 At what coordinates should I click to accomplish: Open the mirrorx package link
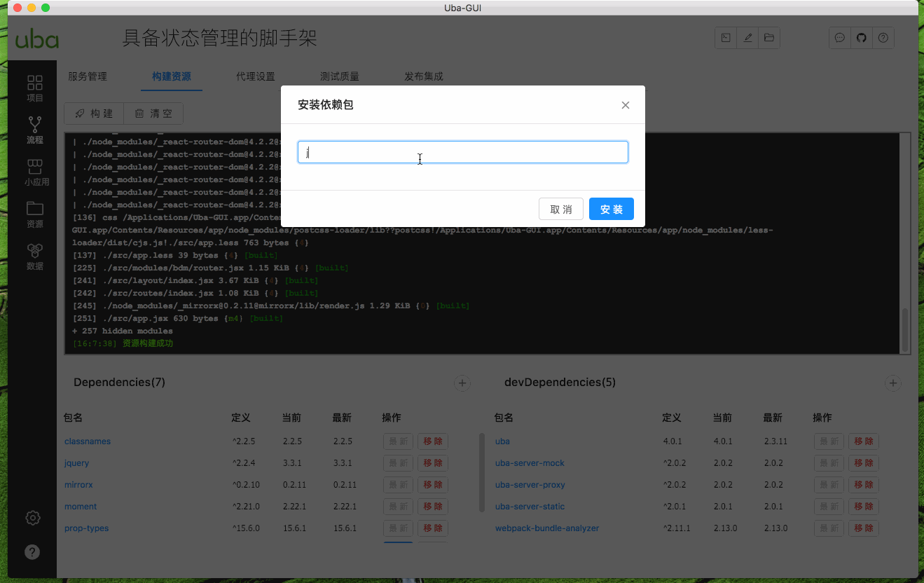pyautogui.click(x=78, y=485)
